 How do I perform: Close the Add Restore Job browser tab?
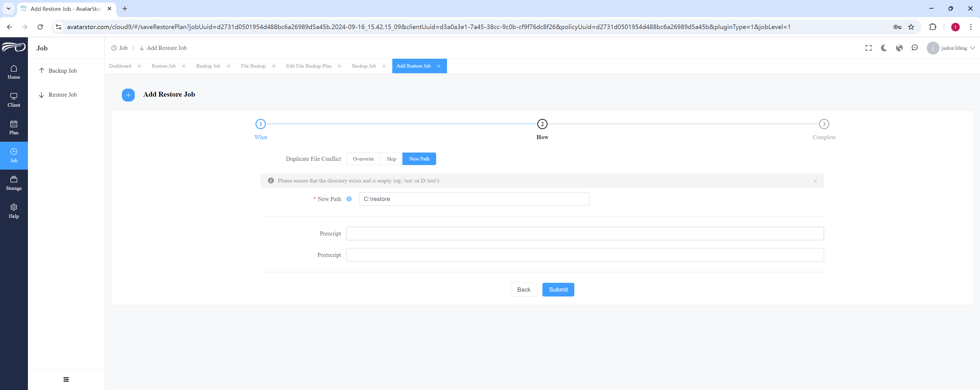110,9
